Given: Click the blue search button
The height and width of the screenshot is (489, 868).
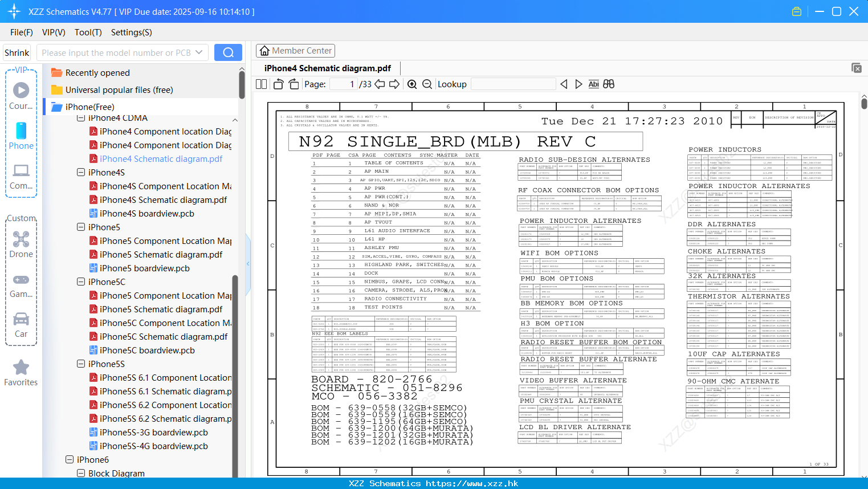Looking at the screenshot, I should [228, 52].
